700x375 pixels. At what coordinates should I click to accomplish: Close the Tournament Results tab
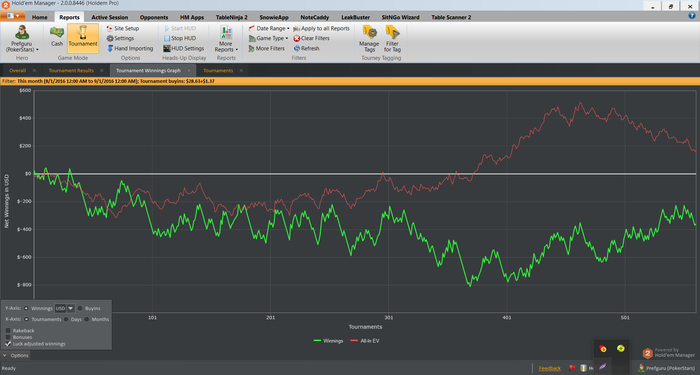(x=102, y=71)
